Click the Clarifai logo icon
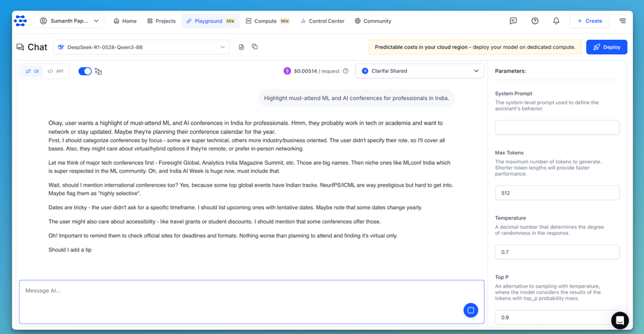 click(x=21, y=21)
